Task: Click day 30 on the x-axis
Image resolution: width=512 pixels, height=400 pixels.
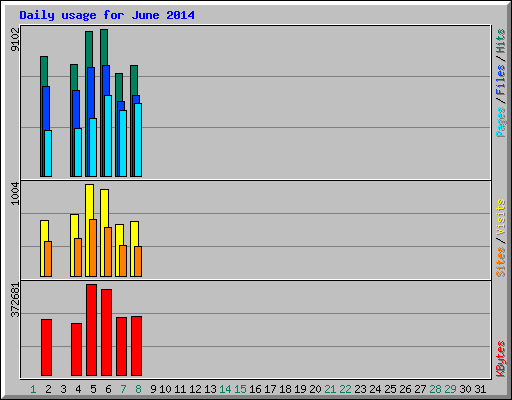Action: [x=465, y=389]
